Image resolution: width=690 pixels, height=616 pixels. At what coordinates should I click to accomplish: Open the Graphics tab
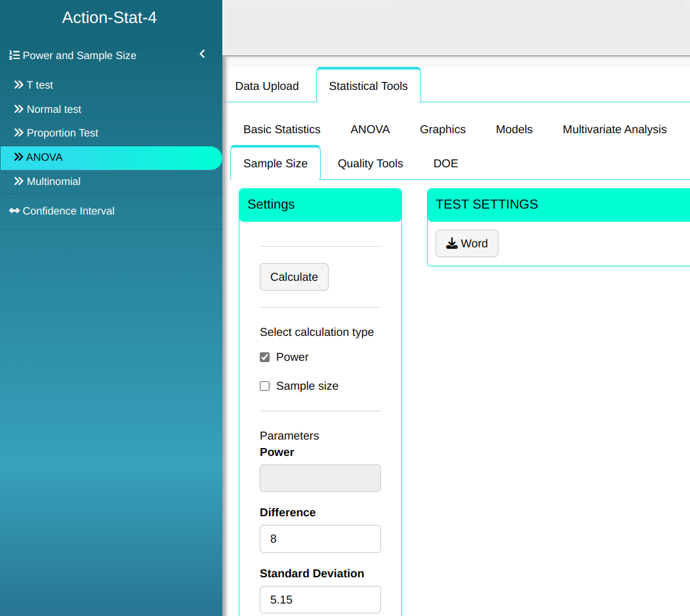click(443, 129)
